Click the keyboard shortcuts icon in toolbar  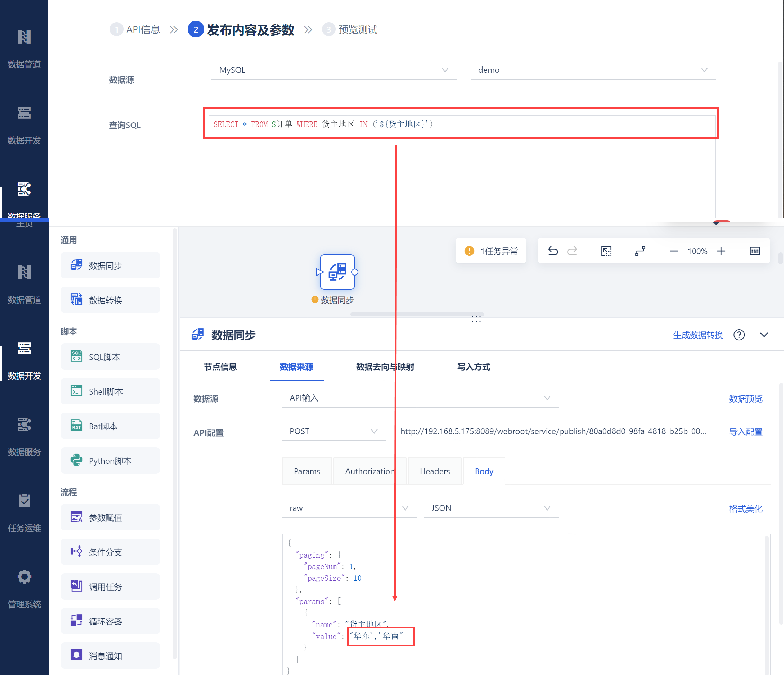(x=755, y=251)
